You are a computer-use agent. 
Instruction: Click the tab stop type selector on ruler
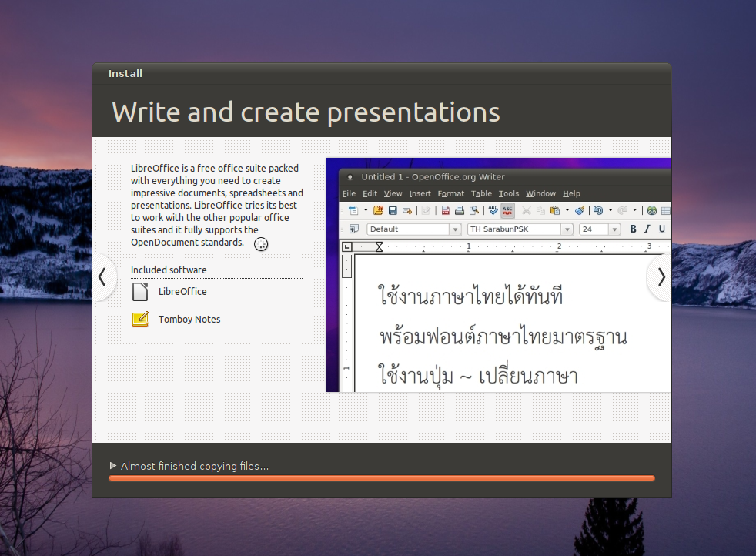347,247
